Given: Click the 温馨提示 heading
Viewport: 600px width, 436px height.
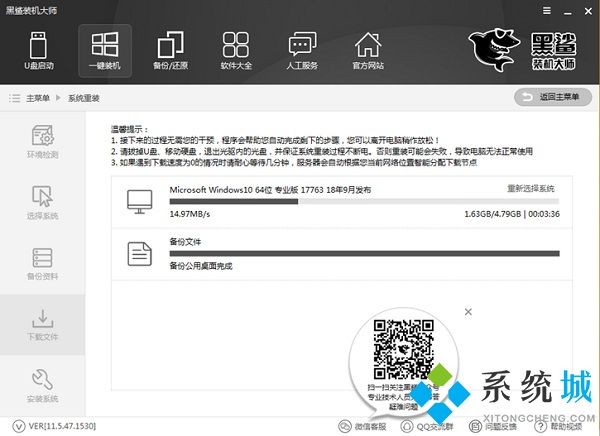Looking at the screenshot, I should coord(129,129).
